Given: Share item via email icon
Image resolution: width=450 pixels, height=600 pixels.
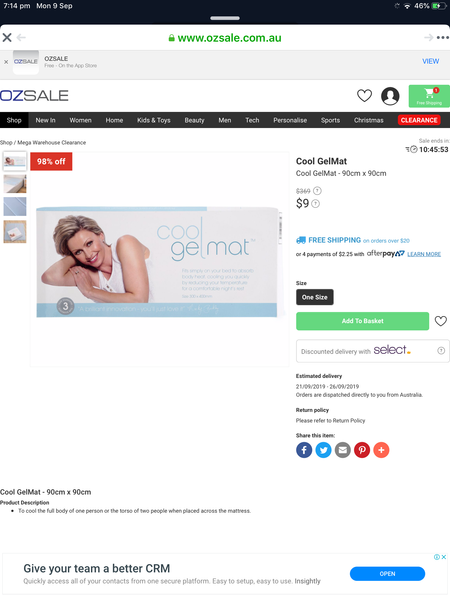Looking at the screenshot, I should coord(343,450).
